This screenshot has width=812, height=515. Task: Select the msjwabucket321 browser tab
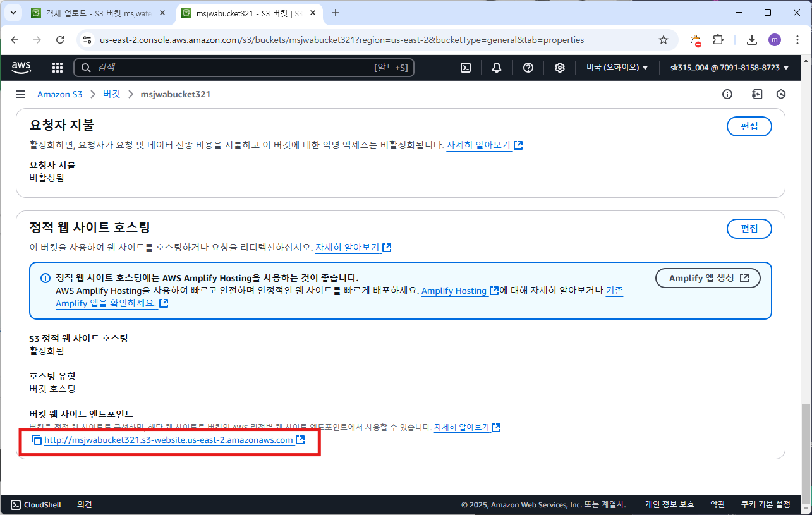248,13
